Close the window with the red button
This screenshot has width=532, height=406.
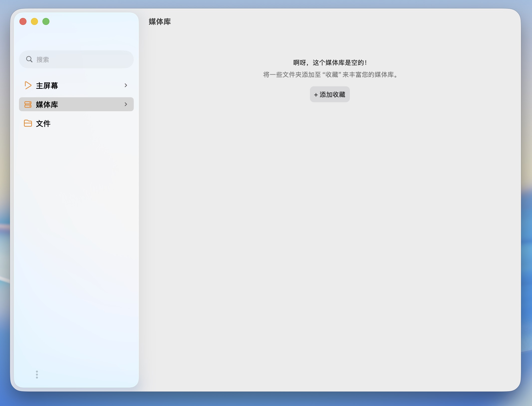pos(23,21)
